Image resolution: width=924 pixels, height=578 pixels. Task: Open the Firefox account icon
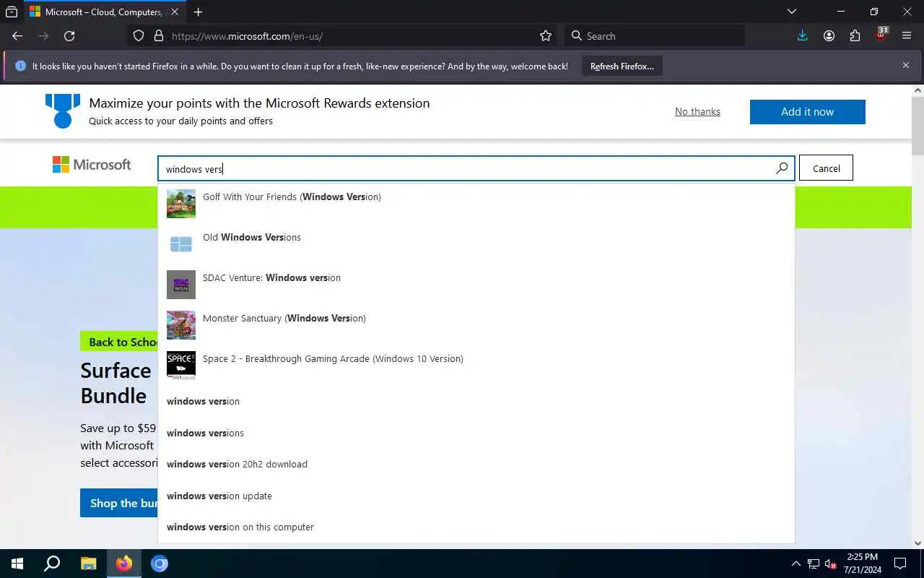tap(829, 36)
